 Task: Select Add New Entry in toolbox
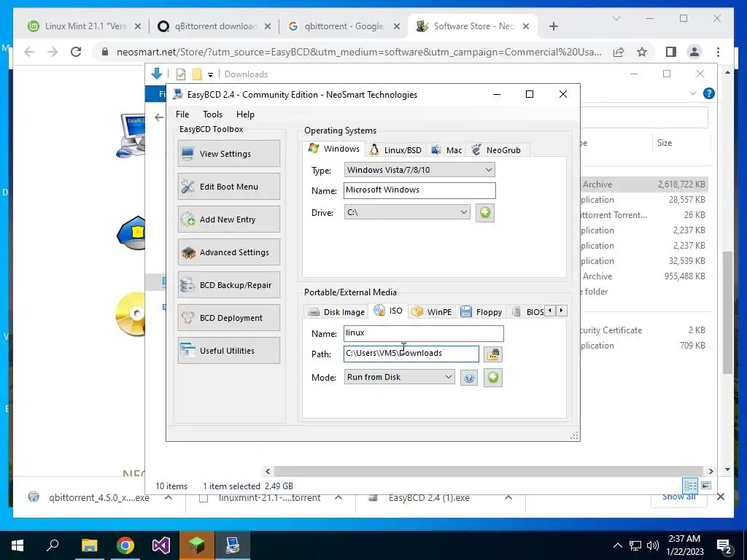point(228,219)
